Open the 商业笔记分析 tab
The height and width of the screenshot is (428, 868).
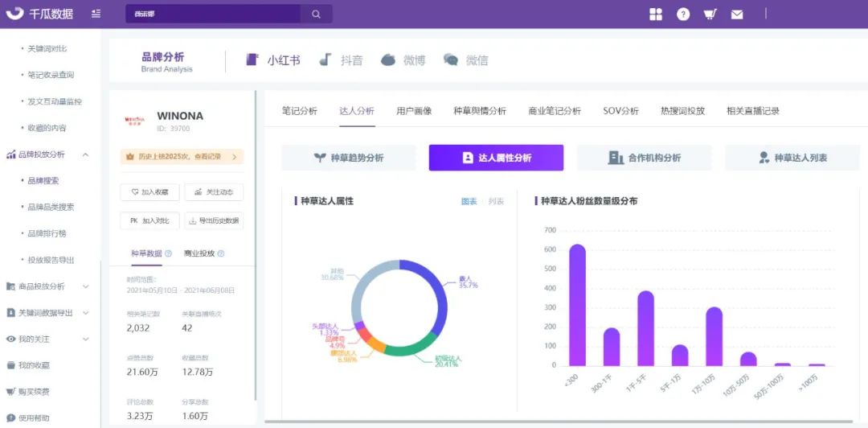click(555, 111)
